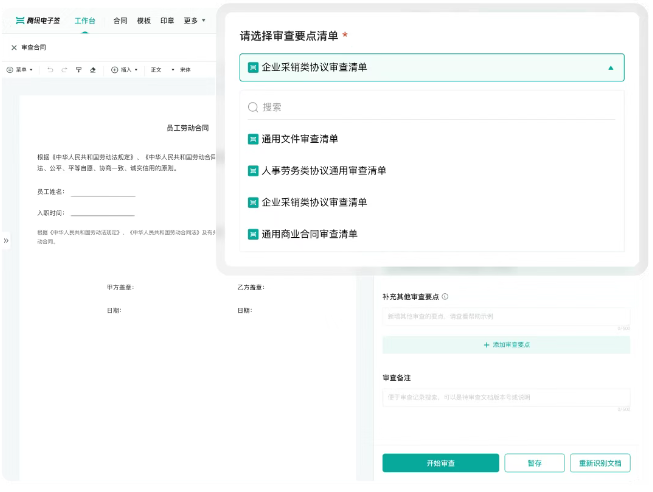Collapse the 企业采销类协议审查清单 combo box

431,67
